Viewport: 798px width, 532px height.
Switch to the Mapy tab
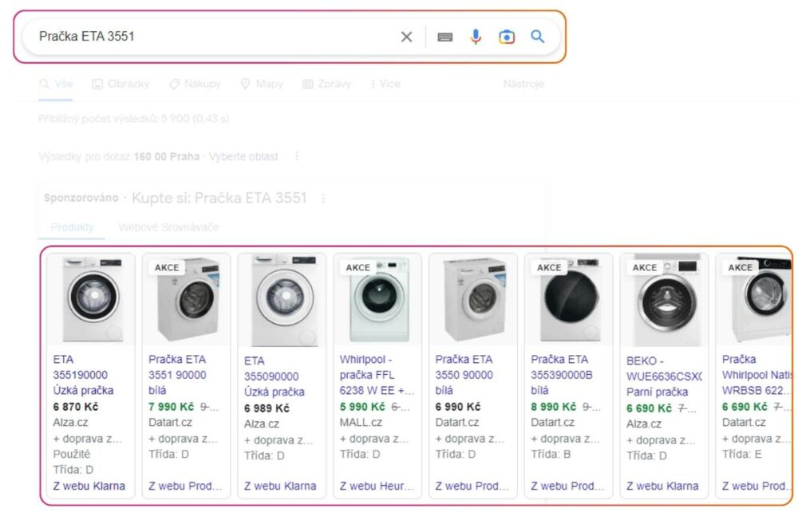[262, 84]
